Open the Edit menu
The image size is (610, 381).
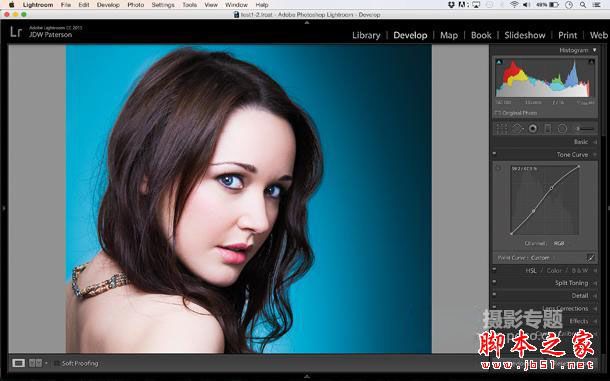(x=84, y=5)
